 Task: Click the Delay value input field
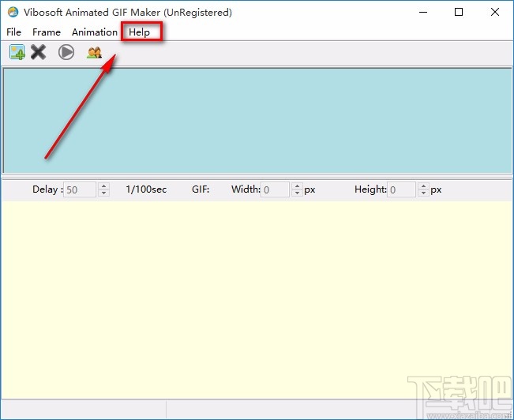[80, 189]
